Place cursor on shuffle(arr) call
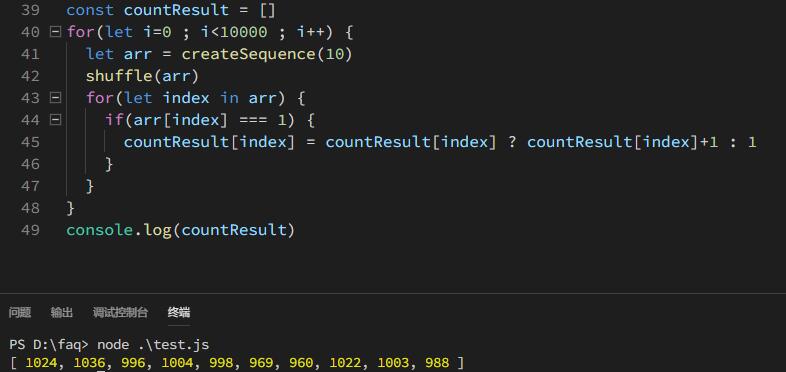 click(142, 76)
